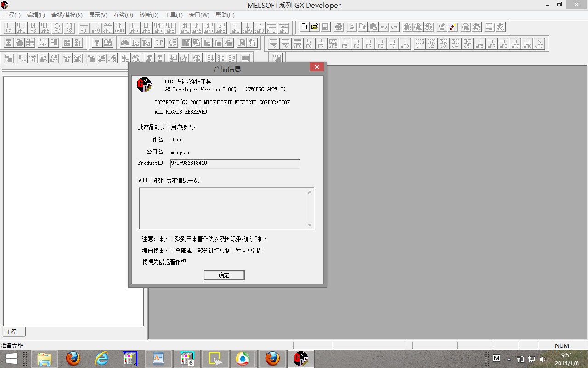Screen dimensions: 588x368
Task: Open Internet Explorer from the taskbar
Action: click(x=101, y=358)
